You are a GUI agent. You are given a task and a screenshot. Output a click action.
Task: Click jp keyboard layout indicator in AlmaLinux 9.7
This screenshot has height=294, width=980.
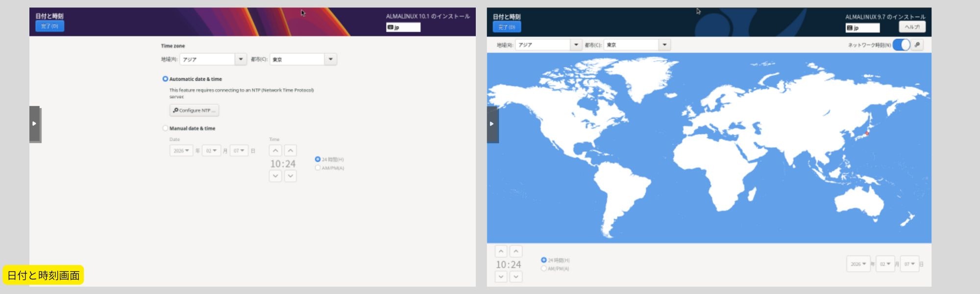point(862,28)
